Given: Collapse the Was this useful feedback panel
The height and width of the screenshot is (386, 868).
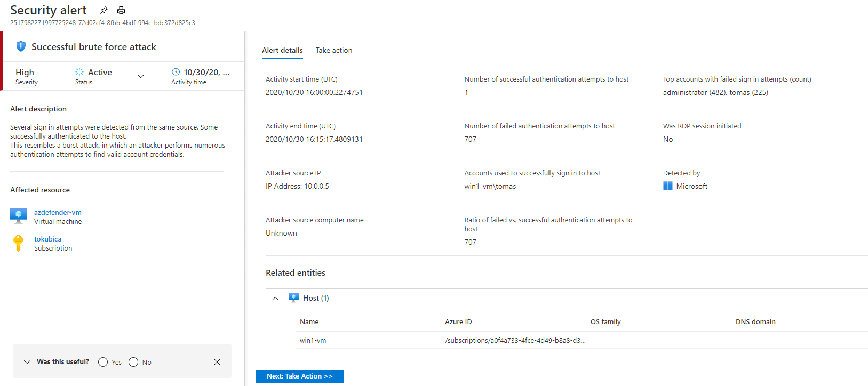Looking at the screenshot, I should pyautogui.click(x=27, y=362).
